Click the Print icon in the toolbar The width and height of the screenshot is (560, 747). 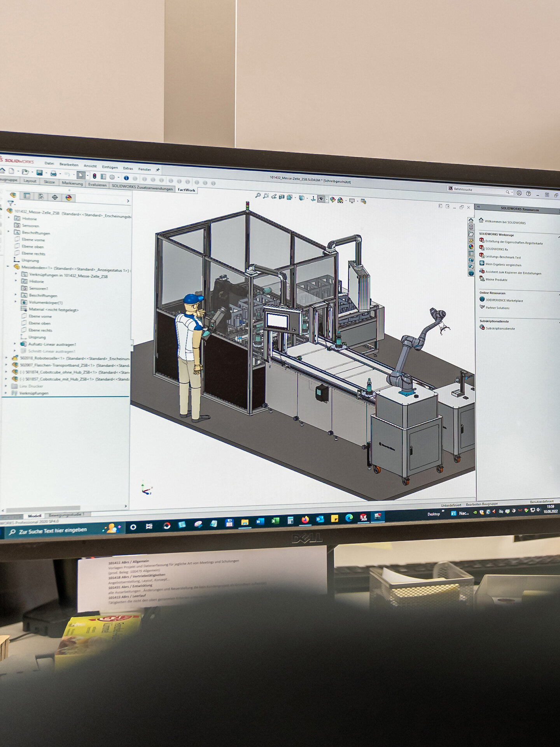(x=54, y=174)
